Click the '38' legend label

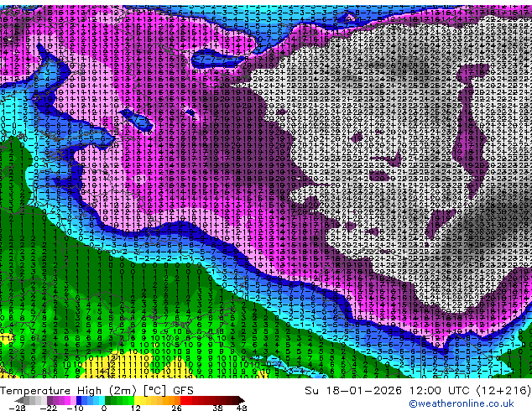(218, 408)
